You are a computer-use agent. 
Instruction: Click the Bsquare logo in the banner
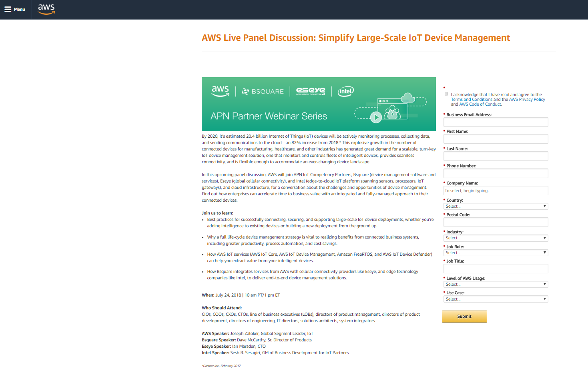coord(263,91)
